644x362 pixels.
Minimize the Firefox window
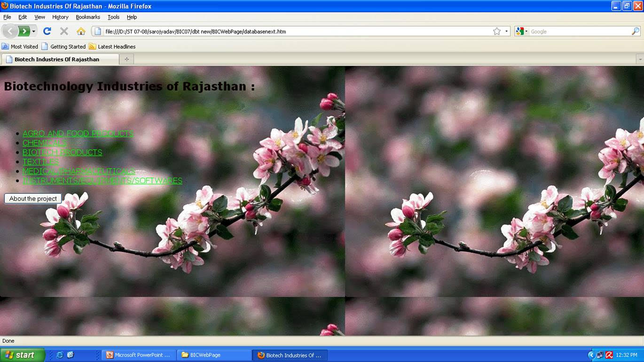tap(616, 6)
